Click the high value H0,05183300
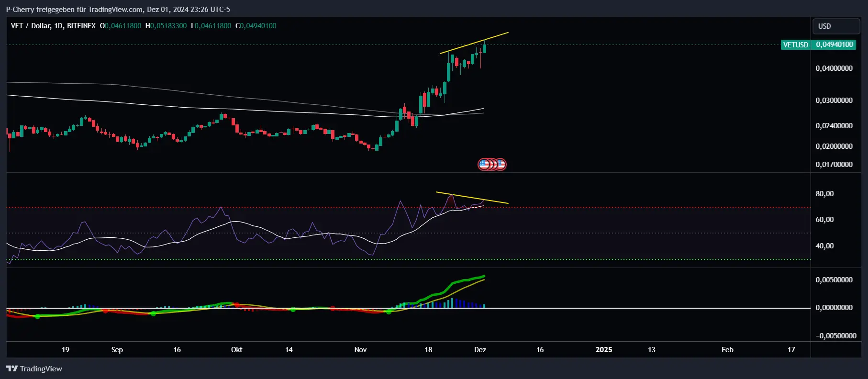 (166, 26)
